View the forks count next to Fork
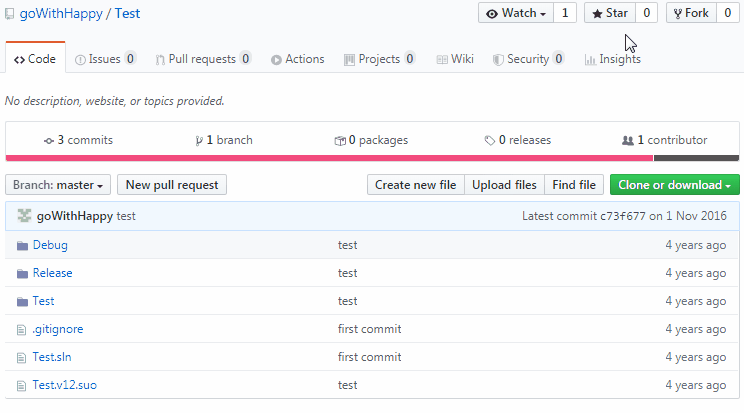Screen dimensions: 744x413 727,13
